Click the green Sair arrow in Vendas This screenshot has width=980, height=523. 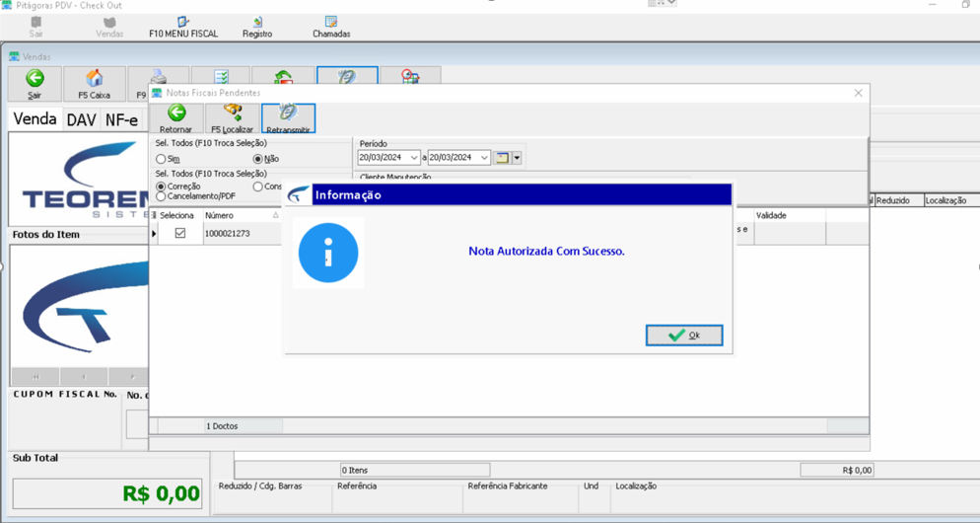pos(35,78)
